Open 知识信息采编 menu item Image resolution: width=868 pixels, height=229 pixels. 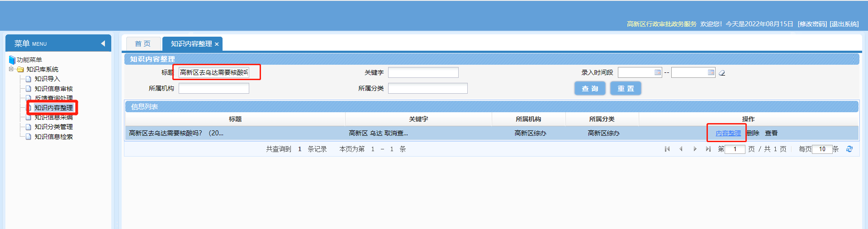tap(54, 117)
